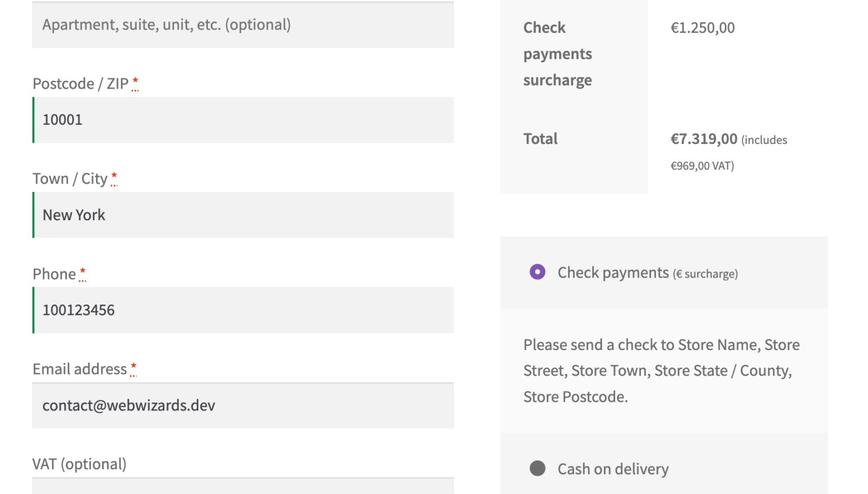Click the €7.319,00 total amount

pyautogui.click(x=704, y=139)
